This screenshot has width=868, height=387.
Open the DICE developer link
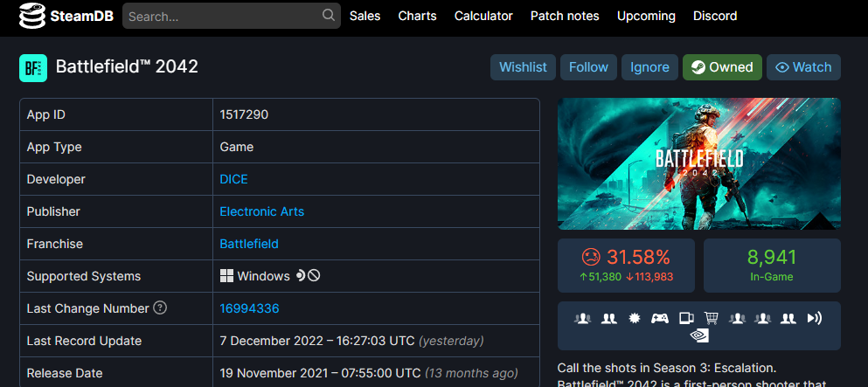233,179
